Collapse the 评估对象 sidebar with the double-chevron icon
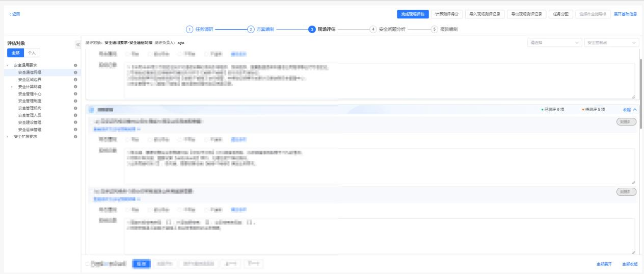 [78, 44]
